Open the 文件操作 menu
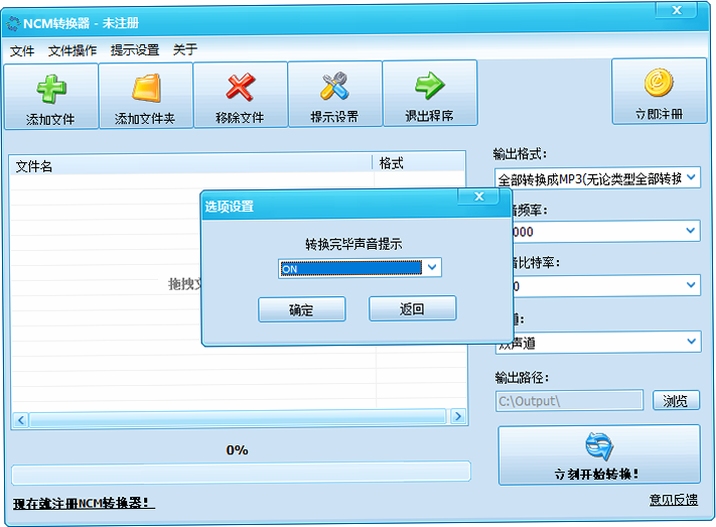This screenshot has height=527, width=716. (x=72, y=50)
